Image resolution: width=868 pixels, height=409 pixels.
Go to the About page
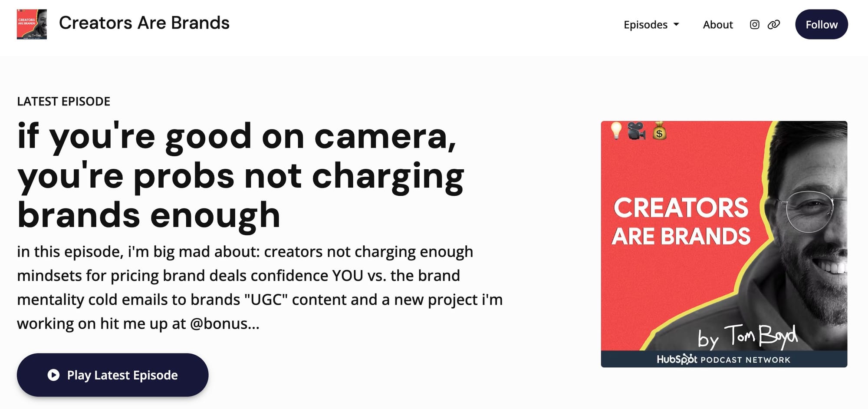tap(717, 25)
